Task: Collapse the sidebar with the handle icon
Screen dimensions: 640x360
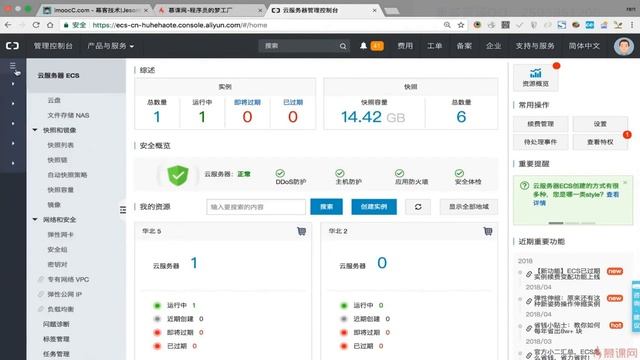Action: click(123, 209)
